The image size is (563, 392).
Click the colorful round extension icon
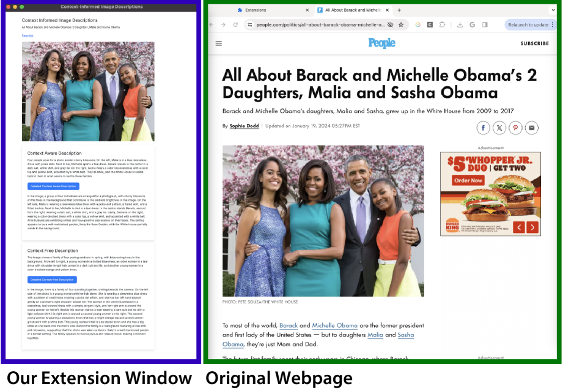click(x=418, y=25)
